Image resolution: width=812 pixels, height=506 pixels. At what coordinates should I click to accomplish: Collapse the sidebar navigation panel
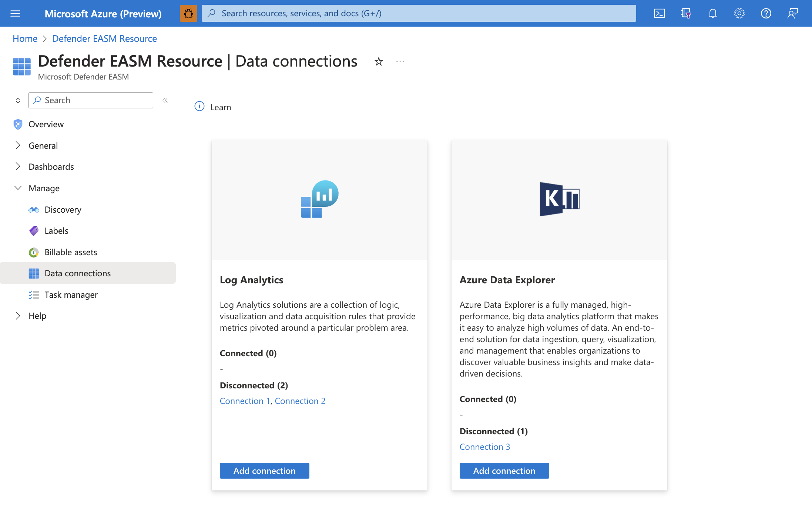tap(165, 100)
